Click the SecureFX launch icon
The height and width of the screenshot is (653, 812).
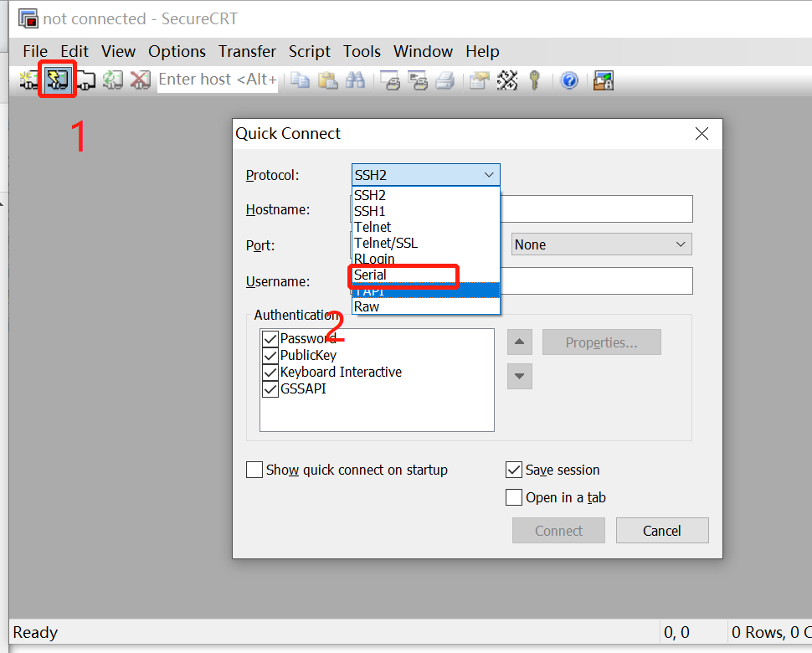coord(604,80)
